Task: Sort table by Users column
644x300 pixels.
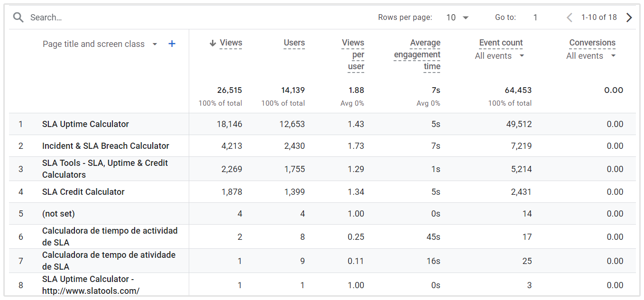Action: coord(294,43)
